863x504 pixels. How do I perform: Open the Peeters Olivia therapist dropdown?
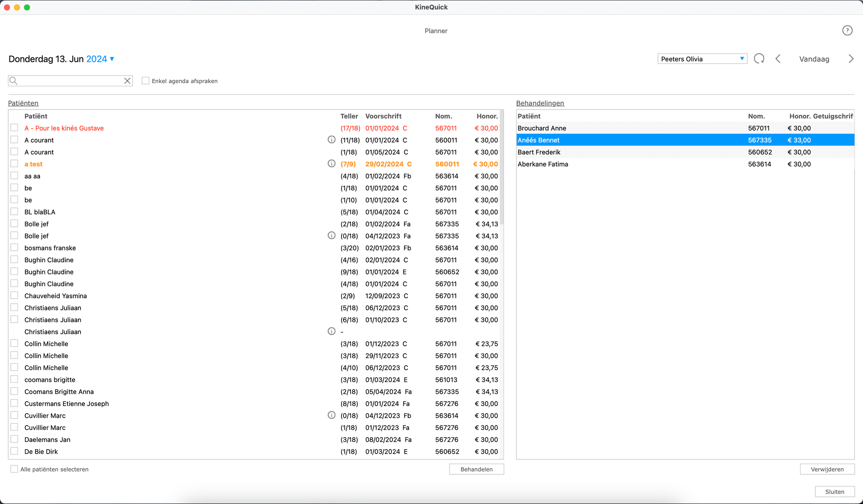click(x=702, y=59)
